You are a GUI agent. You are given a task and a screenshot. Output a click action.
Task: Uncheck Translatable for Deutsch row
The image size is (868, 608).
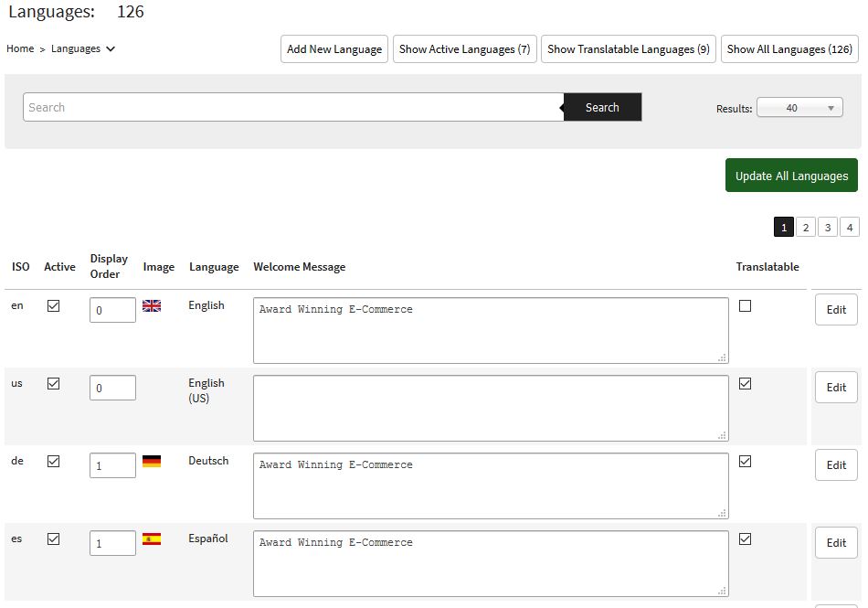pos(745,461)
